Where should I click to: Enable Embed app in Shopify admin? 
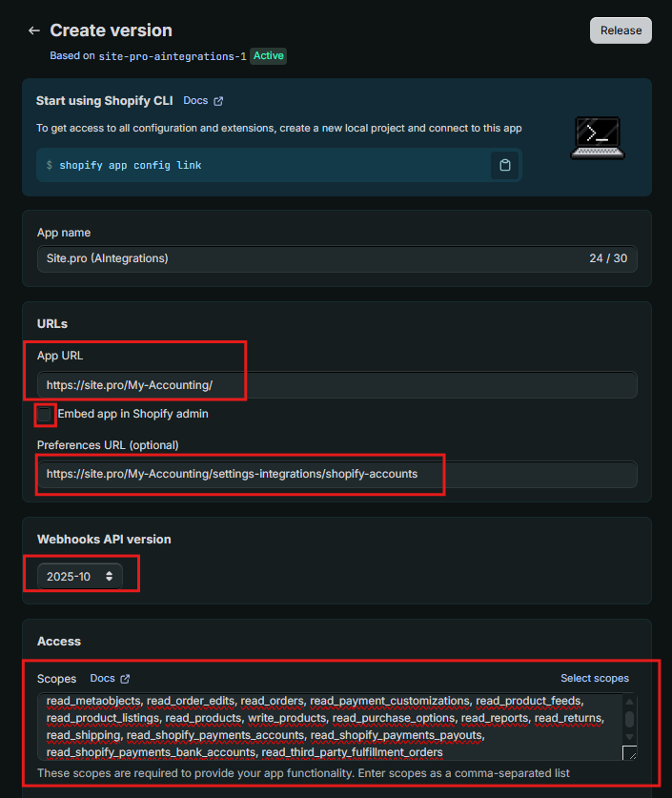pyautogui.click(x=44, y=415)
